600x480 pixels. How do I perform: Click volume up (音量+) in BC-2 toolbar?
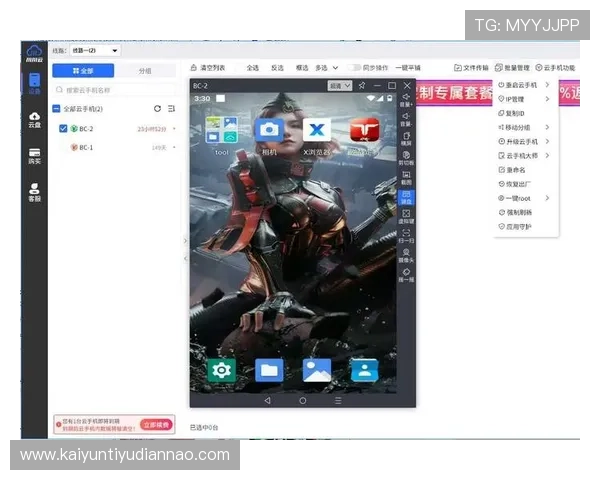406,100
